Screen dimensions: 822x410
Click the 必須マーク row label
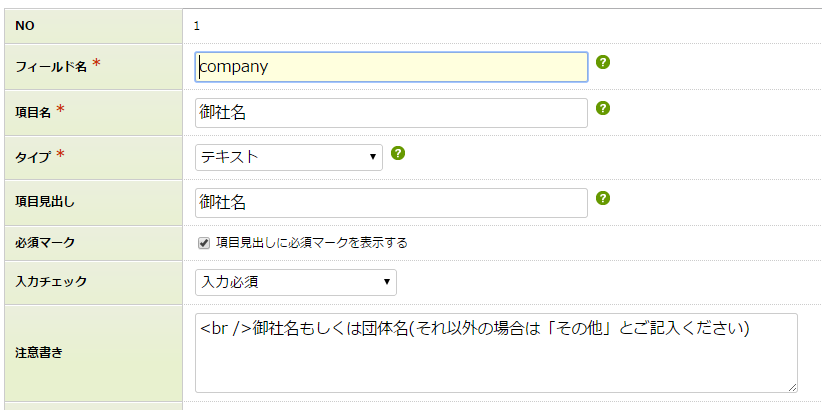[45, 243]
